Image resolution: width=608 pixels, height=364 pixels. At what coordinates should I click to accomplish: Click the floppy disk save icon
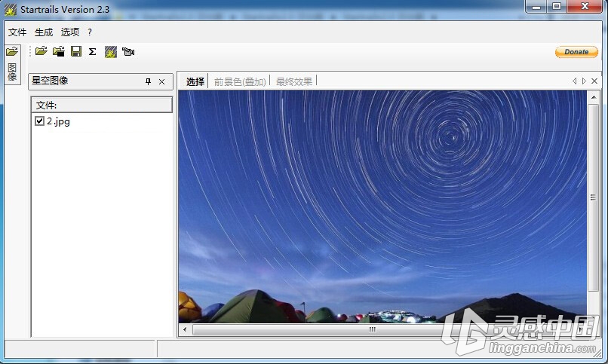coord(76,51)
